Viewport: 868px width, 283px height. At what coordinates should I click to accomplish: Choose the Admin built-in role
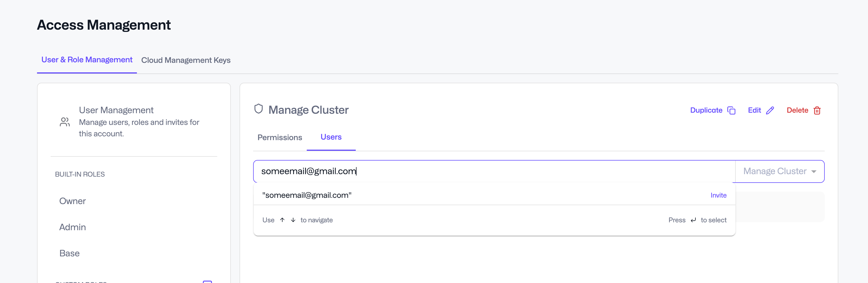72,227
